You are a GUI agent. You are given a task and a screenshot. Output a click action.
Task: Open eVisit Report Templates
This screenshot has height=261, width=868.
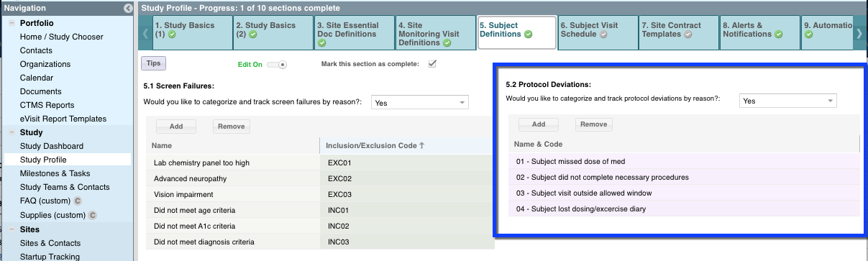(x=63, y=119)
